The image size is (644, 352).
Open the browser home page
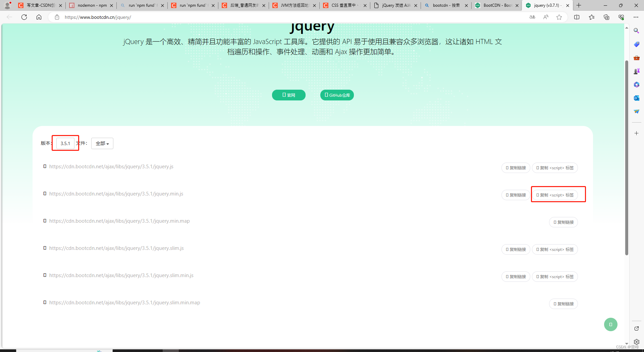(x=39, y=17)
